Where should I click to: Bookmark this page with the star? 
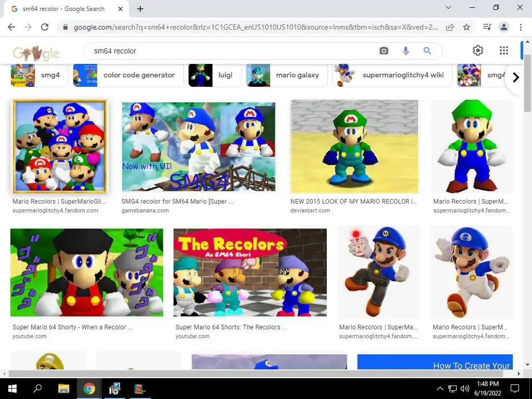coord(467,27)
